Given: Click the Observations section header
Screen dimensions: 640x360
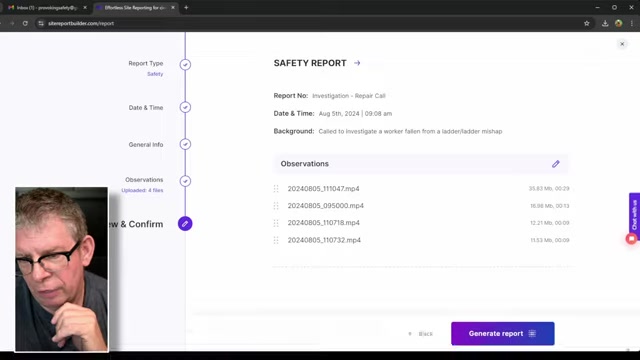Looking at the screenshot, I should click(x=420, y=164).
